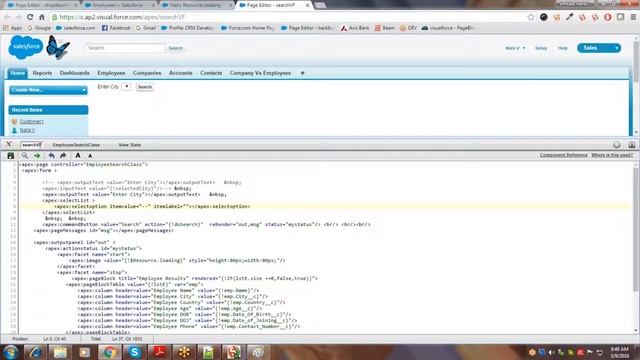Click plus to view all tabs
This screenshot has width=640, height=360.
pos(302,73)
